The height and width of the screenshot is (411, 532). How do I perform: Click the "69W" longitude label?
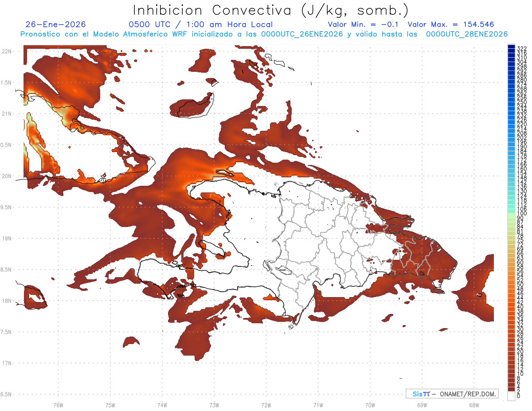click(422, 405)
